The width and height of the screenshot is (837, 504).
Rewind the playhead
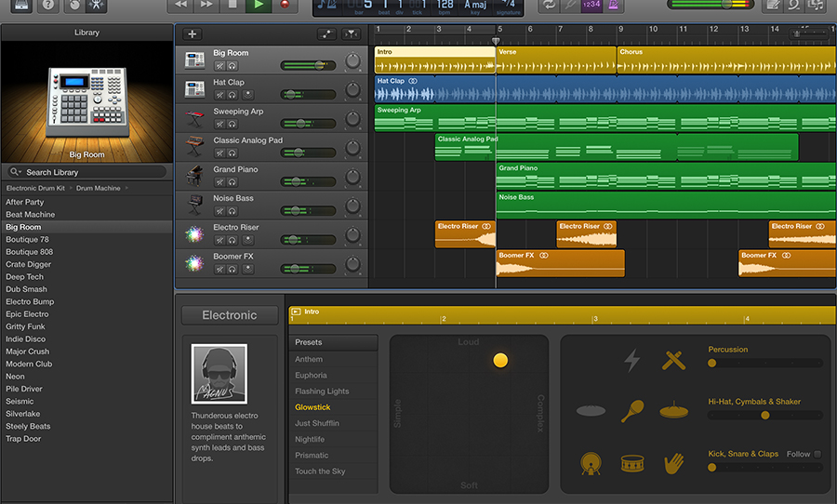coord(181,5)
